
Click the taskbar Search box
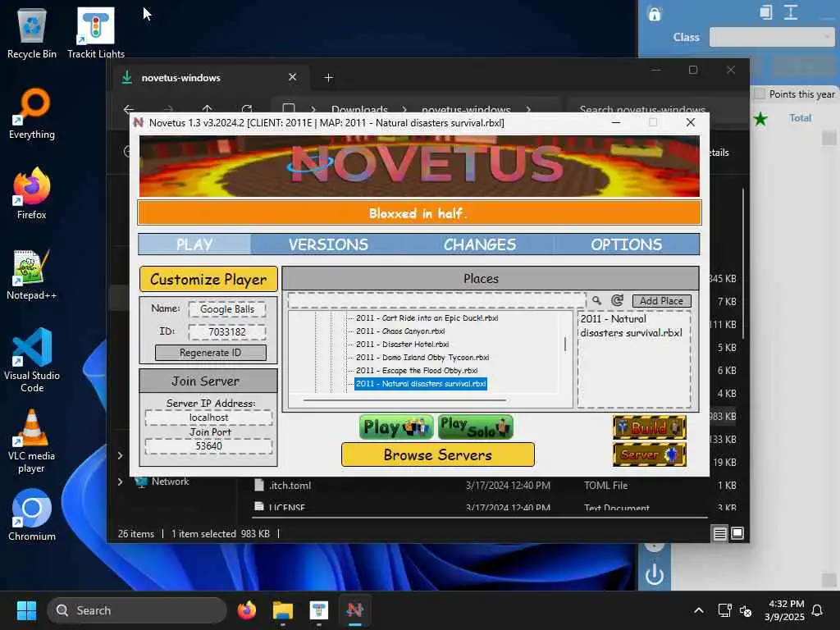point(137,610)
